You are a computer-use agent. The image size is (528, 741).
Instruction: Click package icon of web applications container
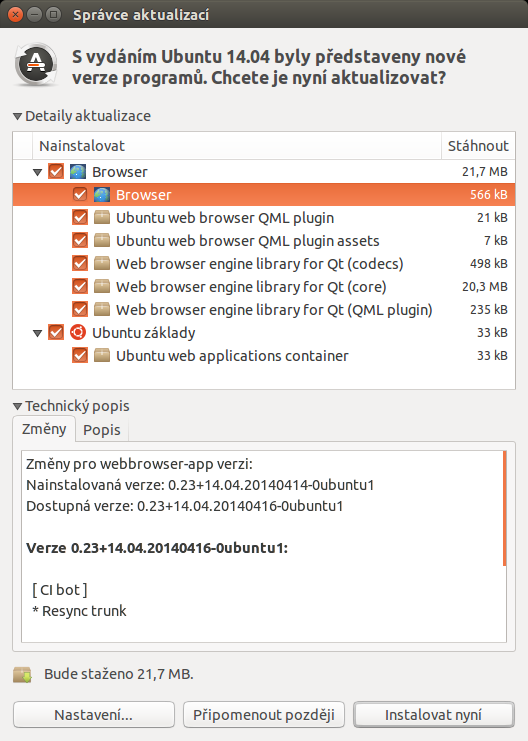(x=102, y=355)
